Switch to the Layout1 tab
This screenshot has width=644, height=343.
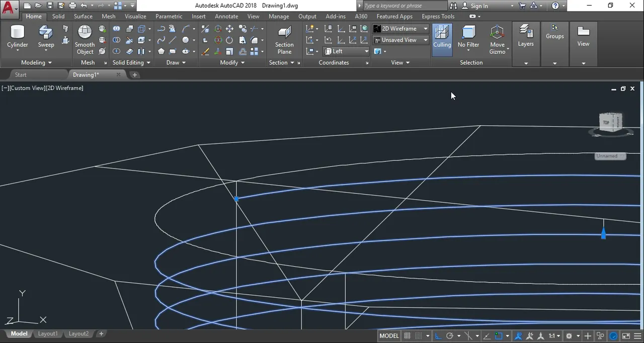pyautogui.click(x=48, y=333)
